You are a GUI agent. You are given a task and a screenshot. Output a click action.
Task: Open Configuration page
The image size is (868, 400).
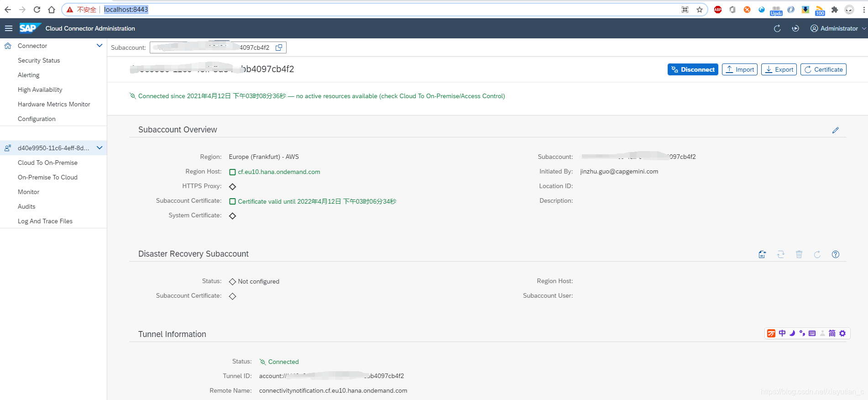(x=37, y=119)
